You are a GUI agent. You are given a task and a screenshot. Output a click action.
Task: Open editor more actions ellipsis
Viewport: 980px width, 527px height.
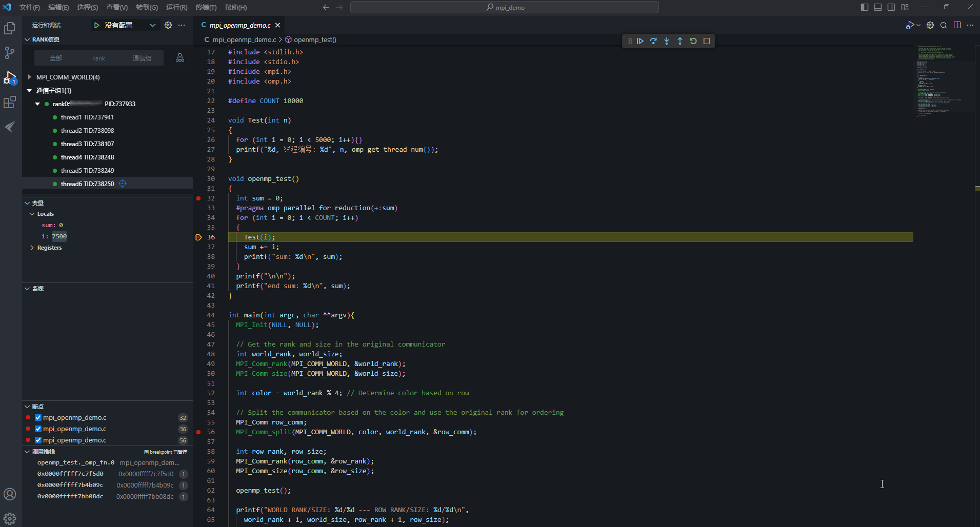(x=970, y=25)
